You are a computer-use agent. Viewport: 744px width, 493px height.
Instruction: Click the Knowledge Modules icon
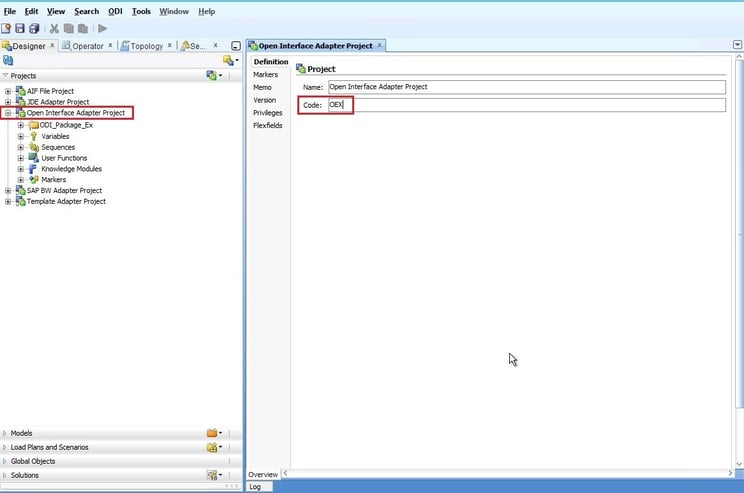[33, 168]
